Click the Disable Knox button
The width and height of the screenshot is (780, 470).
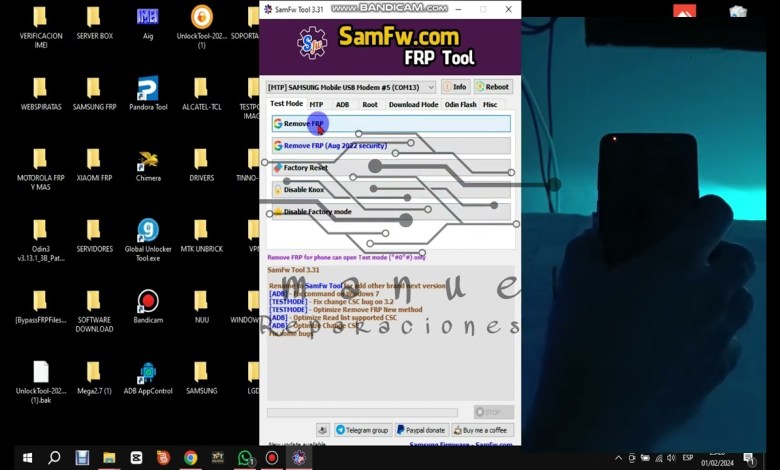click(391, 189)
